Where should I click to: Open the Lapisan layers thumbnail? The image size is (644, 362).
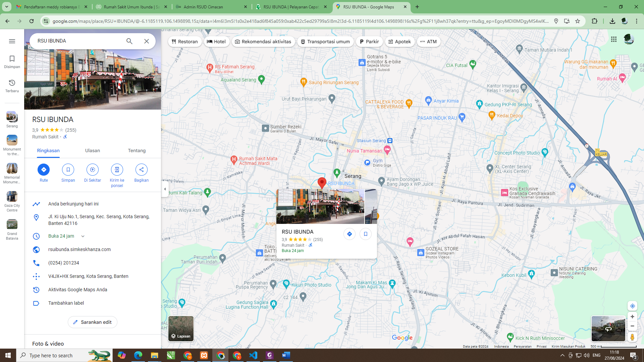point(181,328)
